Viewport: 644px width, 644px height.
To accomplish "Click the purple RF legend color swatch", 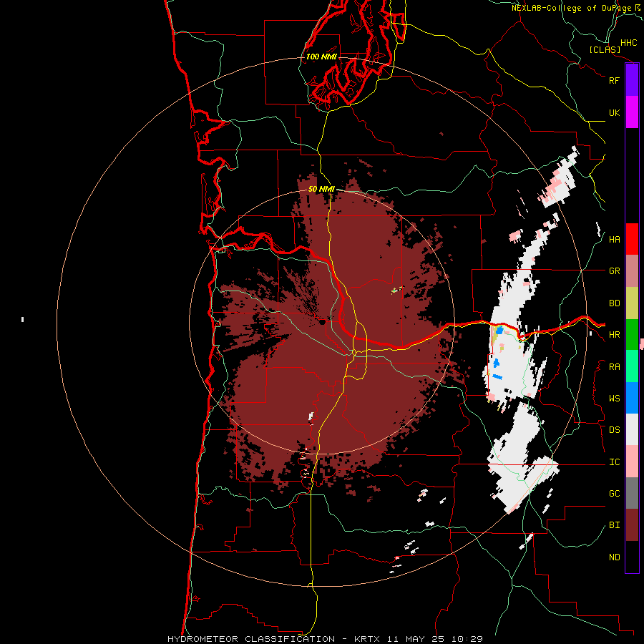I will [632, 80].
